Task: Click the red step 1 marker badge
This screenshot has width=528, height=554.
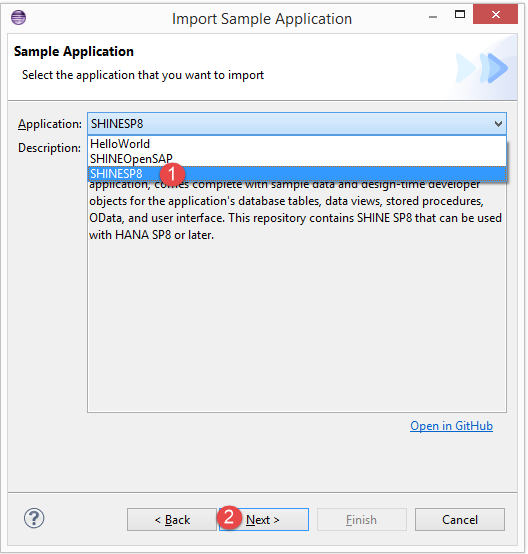Action: (172, 174)
